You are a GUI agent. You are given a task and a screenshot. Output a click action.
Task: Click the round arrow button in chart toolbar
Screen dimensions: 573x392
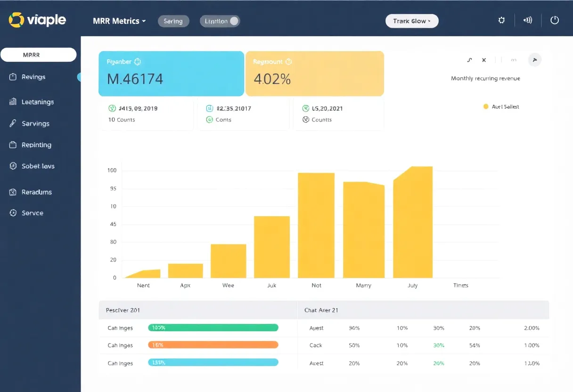(x=534, y=59)
